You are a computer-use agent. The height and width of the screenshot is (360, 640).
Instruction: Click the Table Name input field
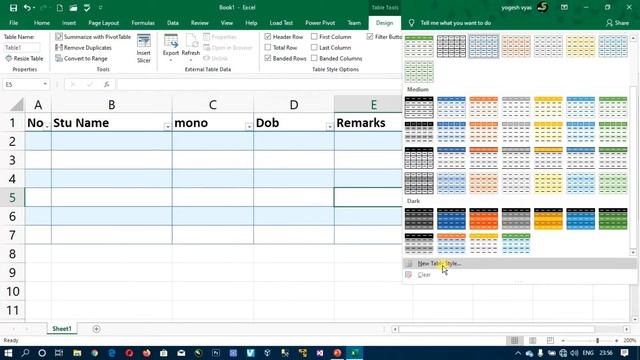click(x=22, y=48)
